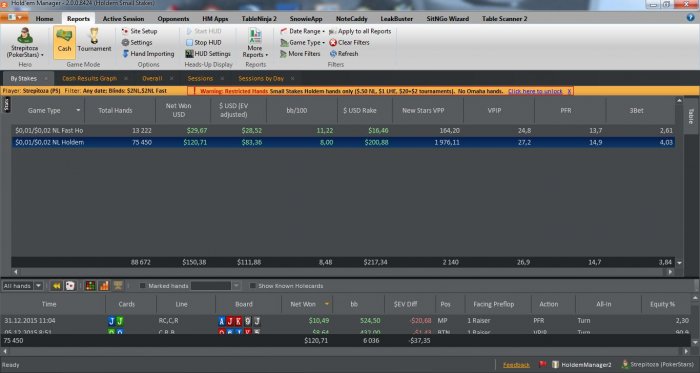Image resolution: width=700 pixels, height=373 pixels.
Task: Switch to the Active Session ribbon tab
Action: pyautogui.click(x=123, y=19)
